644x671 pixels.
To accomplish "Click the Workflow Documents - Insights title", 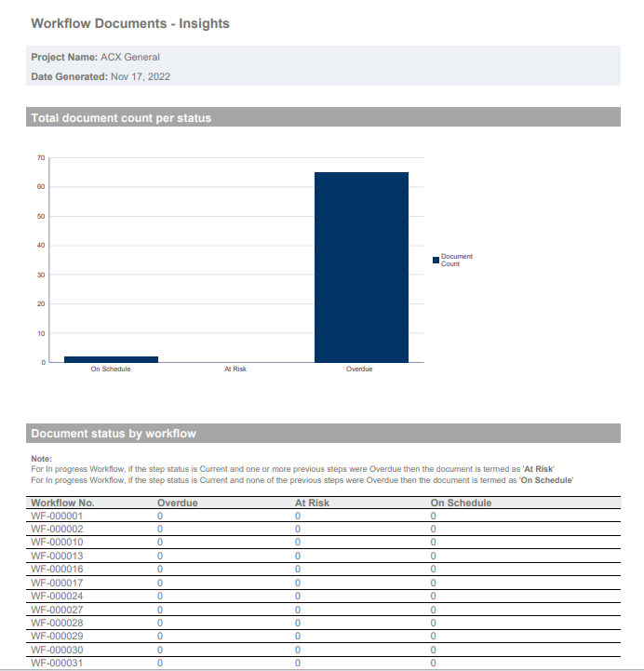I will (x=130, y=23).
